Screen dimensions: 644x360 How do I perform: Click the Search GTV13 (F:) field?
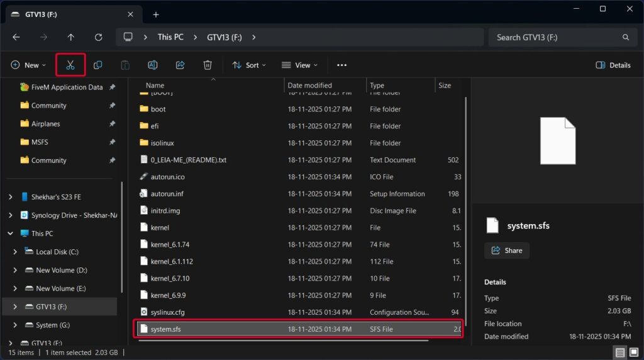[x=557, y=37]
